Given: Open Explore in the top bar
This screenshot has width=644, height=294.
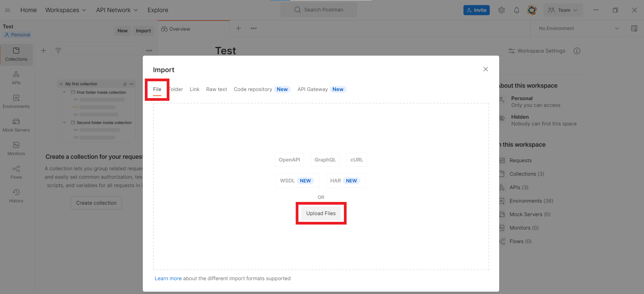Looking at the screenshot, I should point(158,10).
